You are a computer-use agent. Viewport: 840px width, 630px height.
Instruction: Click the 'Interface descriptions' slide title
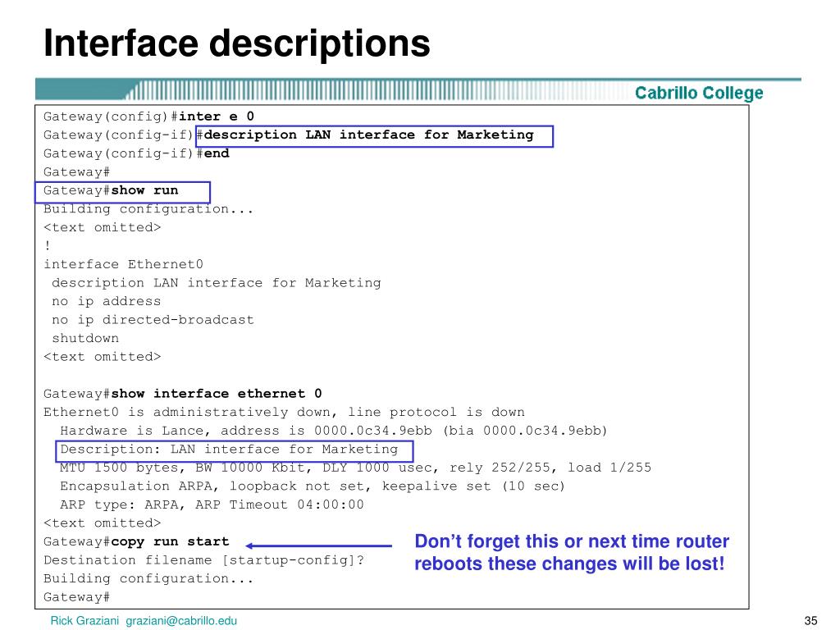237,43
